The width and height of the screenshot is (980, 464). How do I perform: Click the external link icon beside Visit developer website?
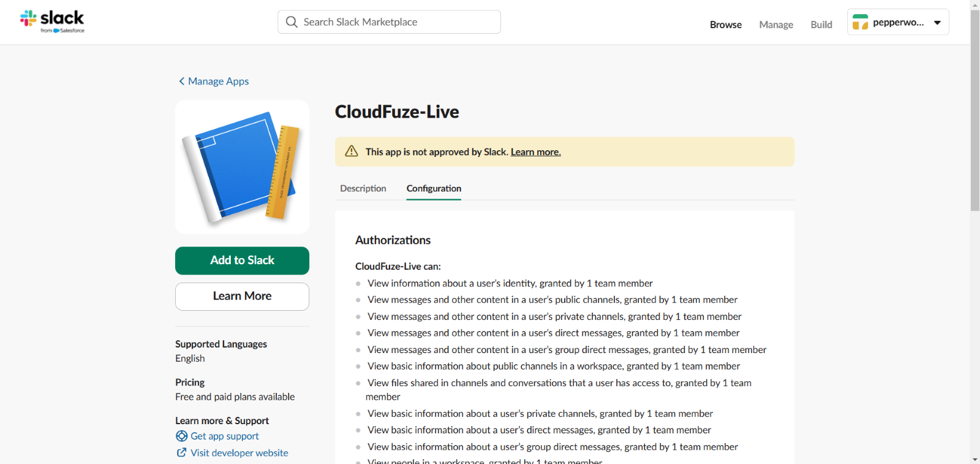181,452
